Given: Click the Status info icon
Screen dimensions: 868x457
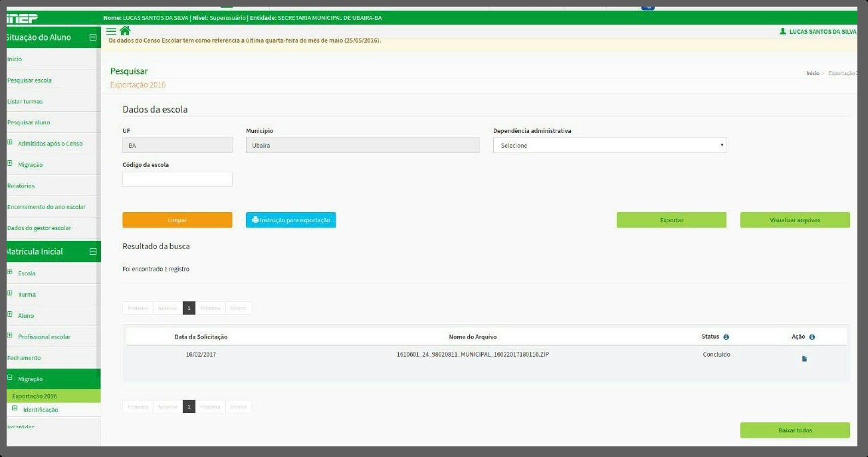Looking at the screenshot, I should coord(726,337).
